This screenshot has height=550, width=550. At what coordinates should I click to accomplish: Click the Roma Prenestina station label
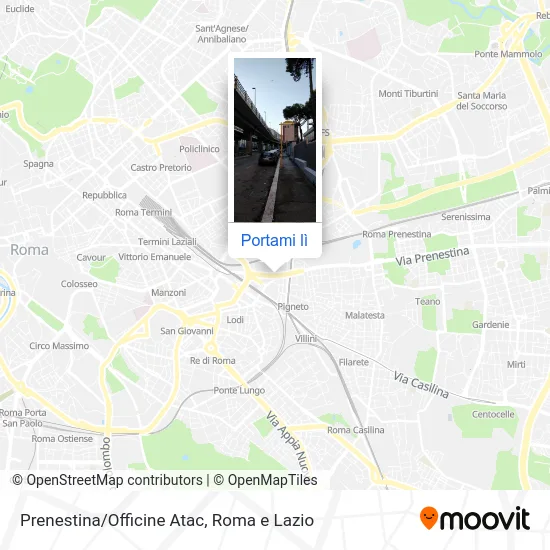[x=396, y=234]
